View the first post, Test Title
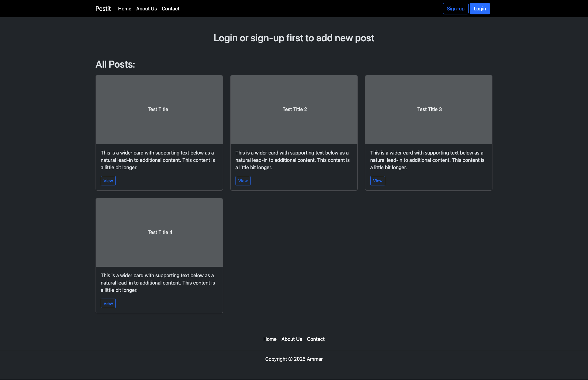Viewport: 588px width, 380px height. pos(108,181)
